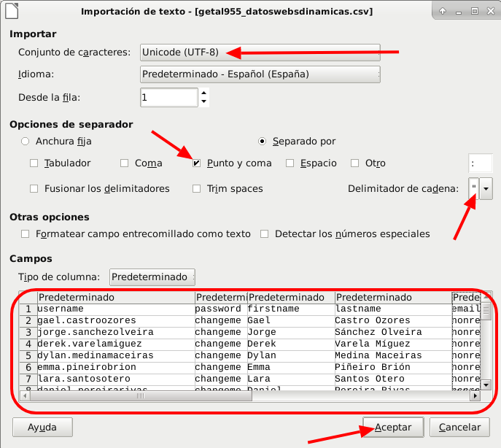This screenshot has width=501, height=448.
Task: Enable the Otro separator checkbox
Action: (x=354, y=163)
